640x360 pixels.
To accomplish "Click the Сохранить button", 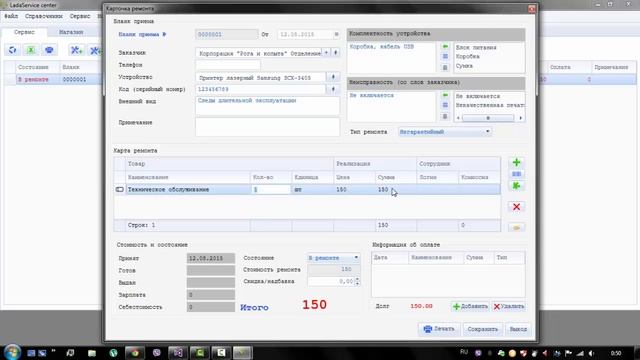I will (x=482, y=329).
